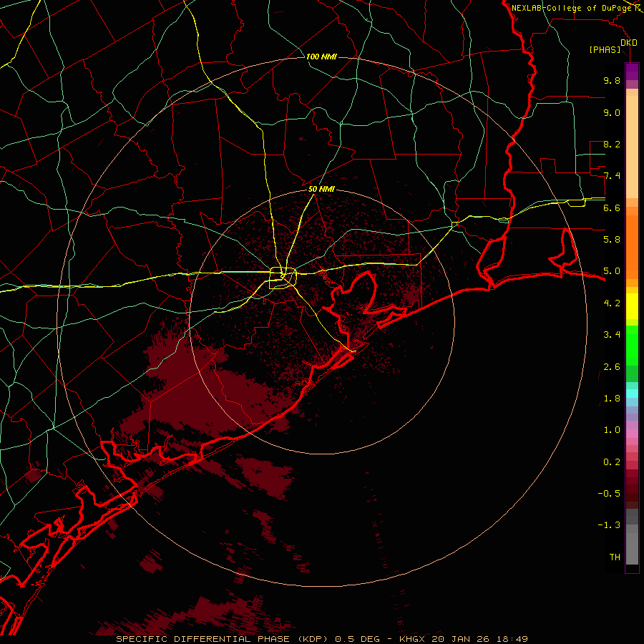Select the 9.8 value on the scale

[x=612, y=80]
